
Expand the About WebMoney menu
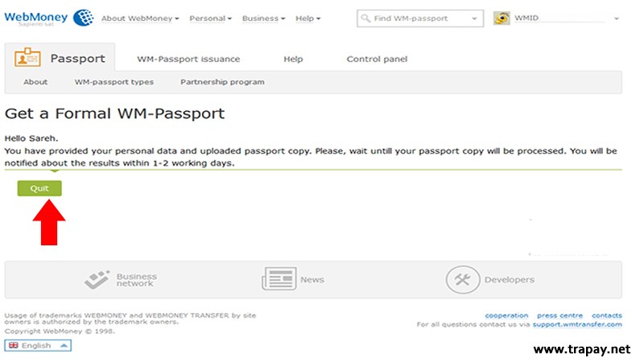pyautogui.click(x=140, y=18)
